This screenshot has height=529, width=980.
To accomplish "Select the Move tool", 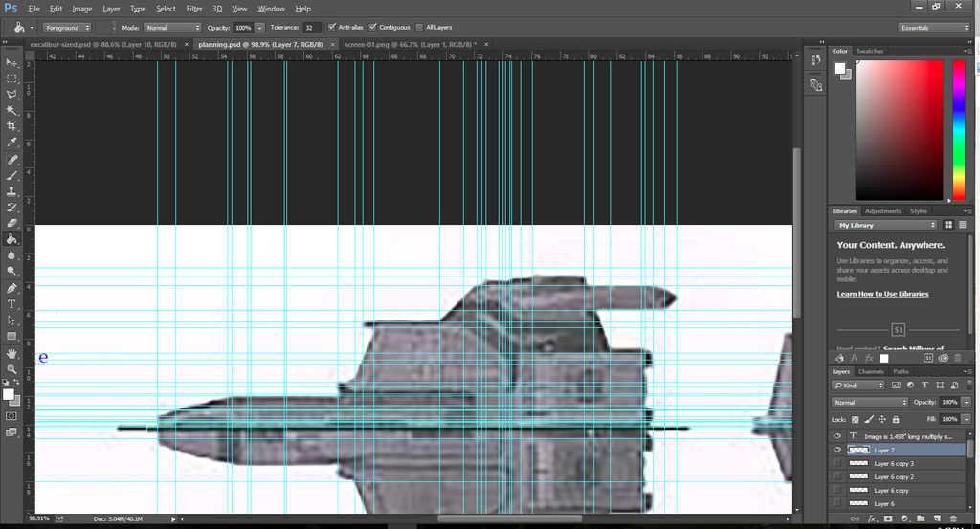I will [12, 61].
